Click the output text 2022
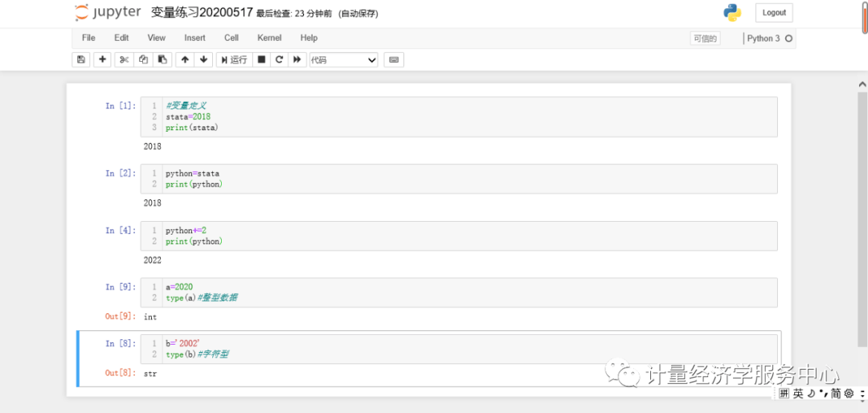This screenshot has width=868, height=413. click(152, 260)
